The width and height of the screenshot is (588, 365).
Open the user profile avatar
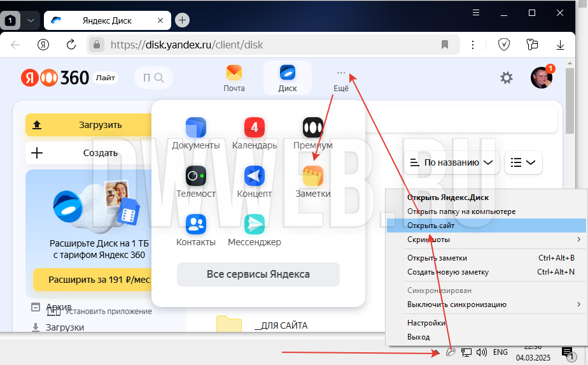(x=541, y=78)
